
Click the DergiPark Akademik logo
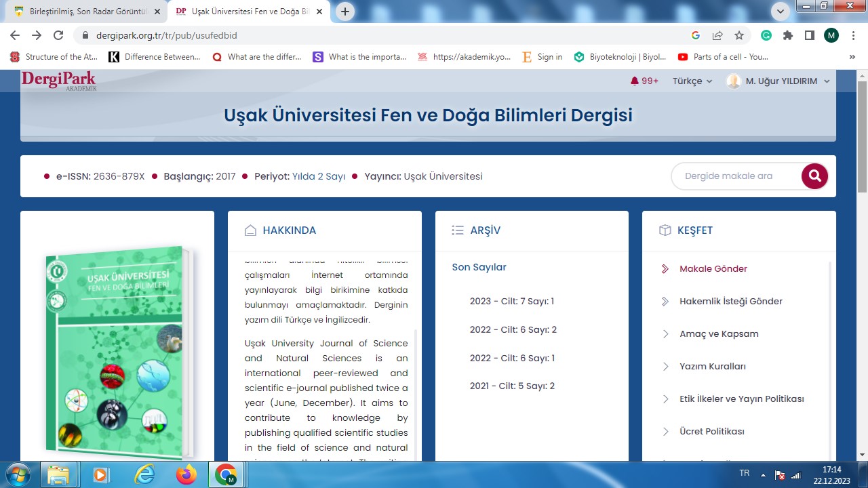pos(58,81)
